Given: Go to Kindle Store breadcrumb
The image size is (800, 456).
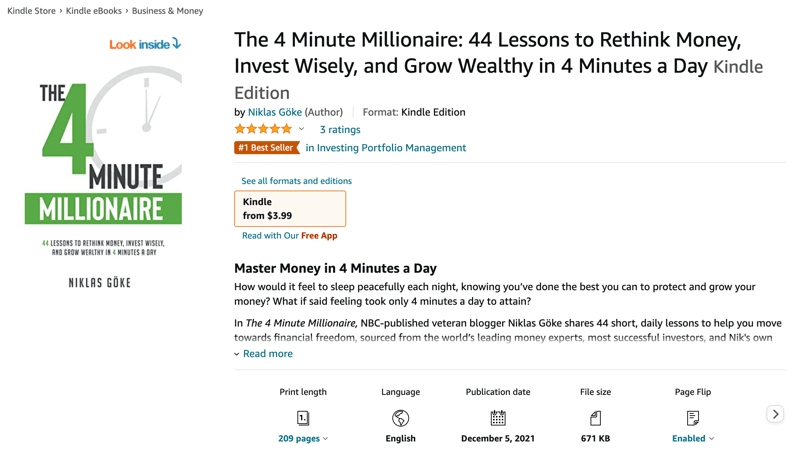Looking at the screenshot, I should point(31,11).
